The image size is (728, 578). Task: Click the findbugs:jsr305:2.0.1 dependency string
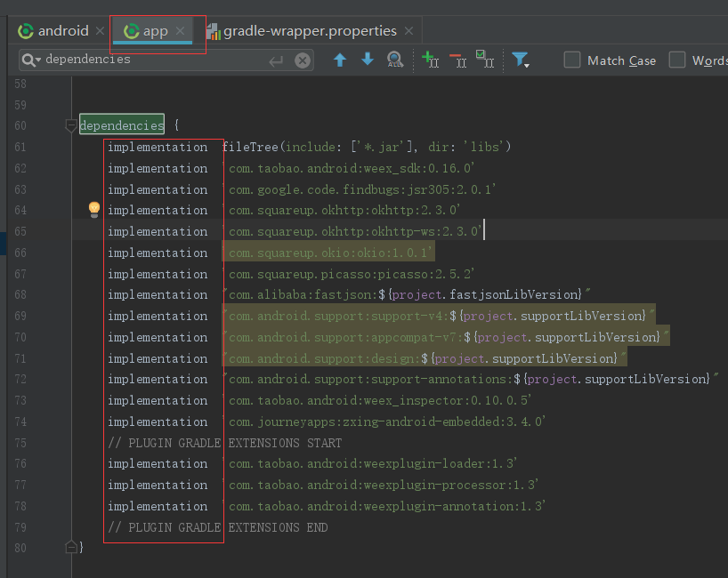(x=361, y=189)
